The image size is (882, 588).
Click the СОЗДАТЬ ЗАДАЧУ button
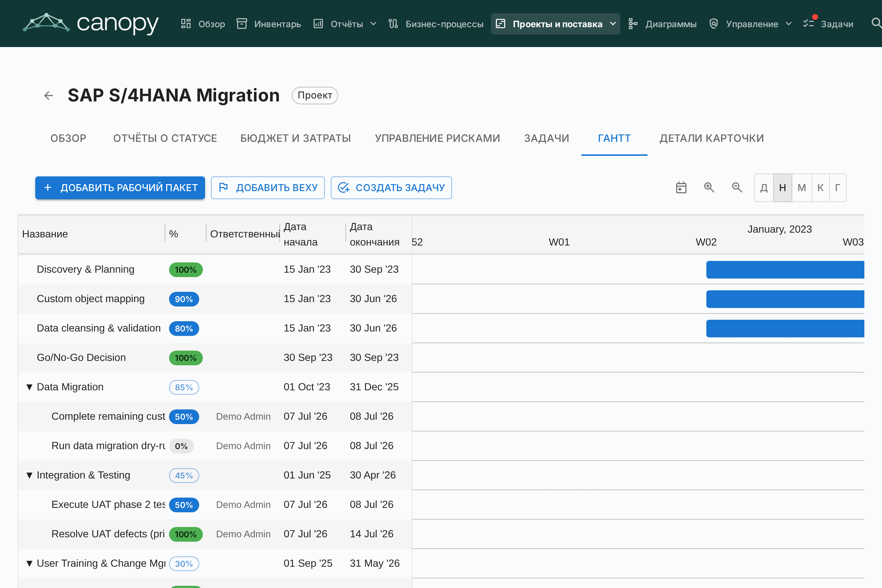point(391,187)
